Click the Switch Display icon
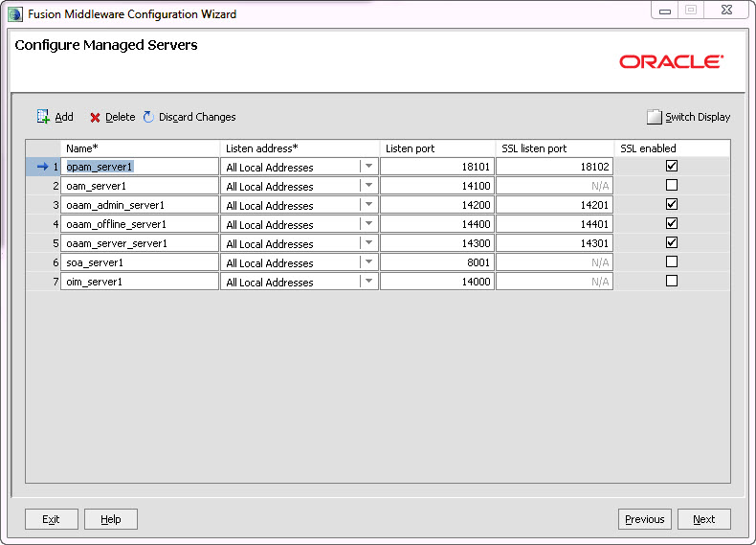The width and height of the screenshot is (756, 545). (x=654, y=117)
